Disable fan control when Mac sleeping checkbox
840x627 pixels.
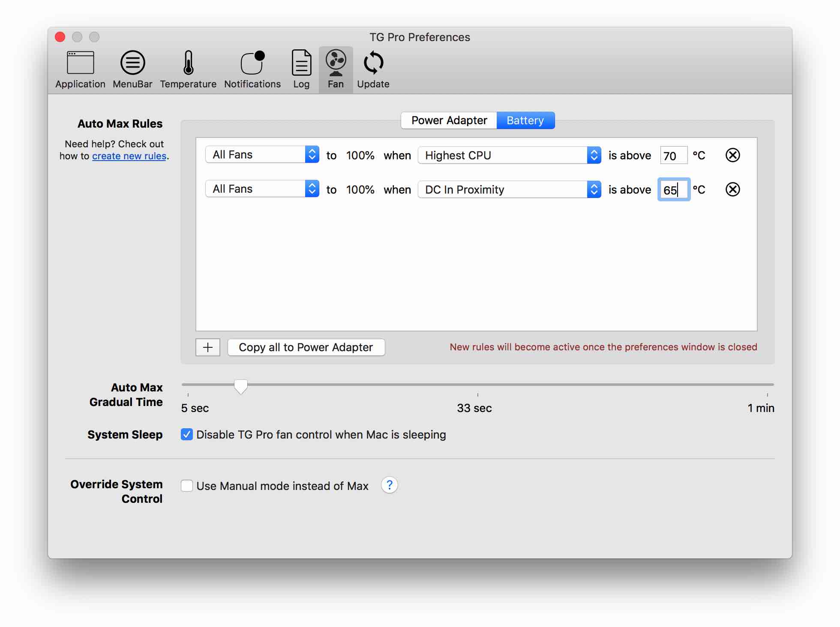pyautogui.click(x=187, y=434)
